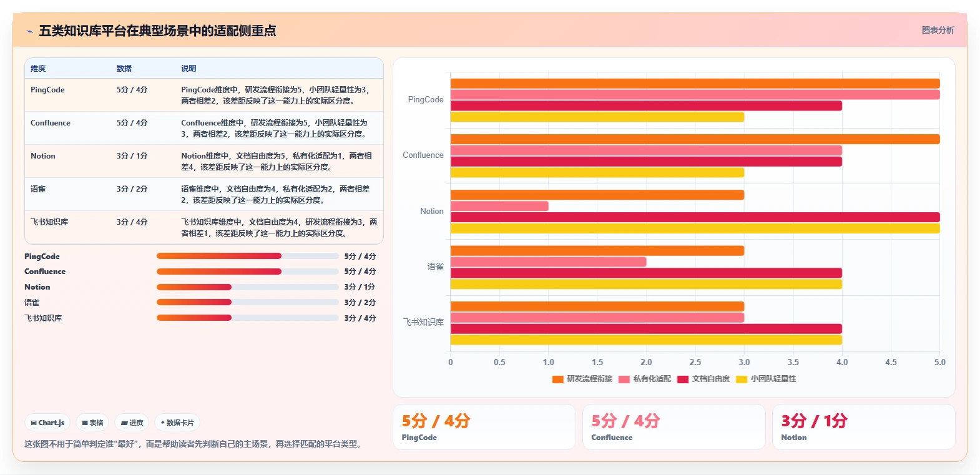Toggle the 文档自由度 legend color box
The image size is (980, 475).
pos(683,379)
